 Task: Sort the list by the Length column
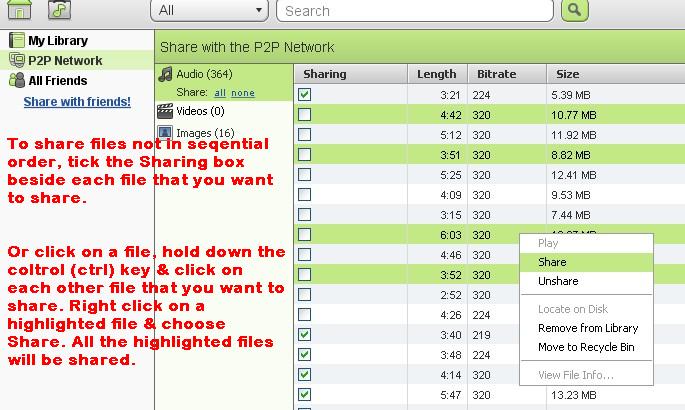(436, 74)
